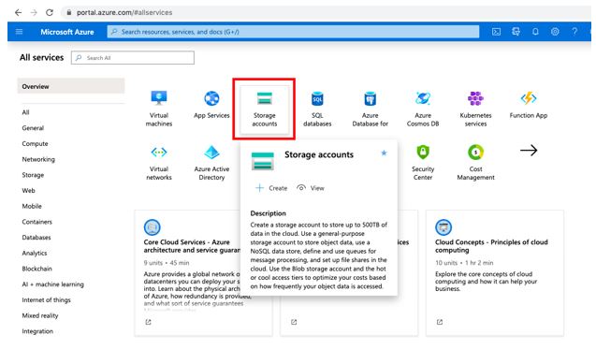The width and height of the screenshot is (596, 364).
Task: Go back in the browser
Action: pyautogui.click(x=18, y=12)
